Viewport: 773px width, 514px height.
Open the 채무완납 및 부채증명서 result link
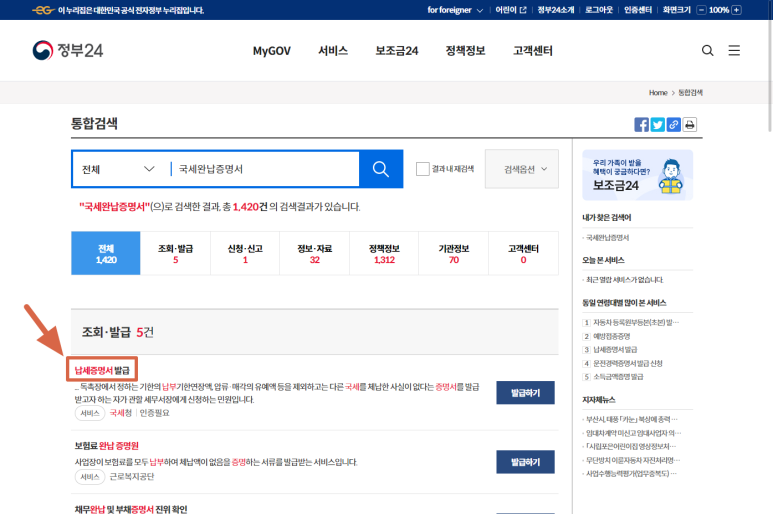[131, 509]
